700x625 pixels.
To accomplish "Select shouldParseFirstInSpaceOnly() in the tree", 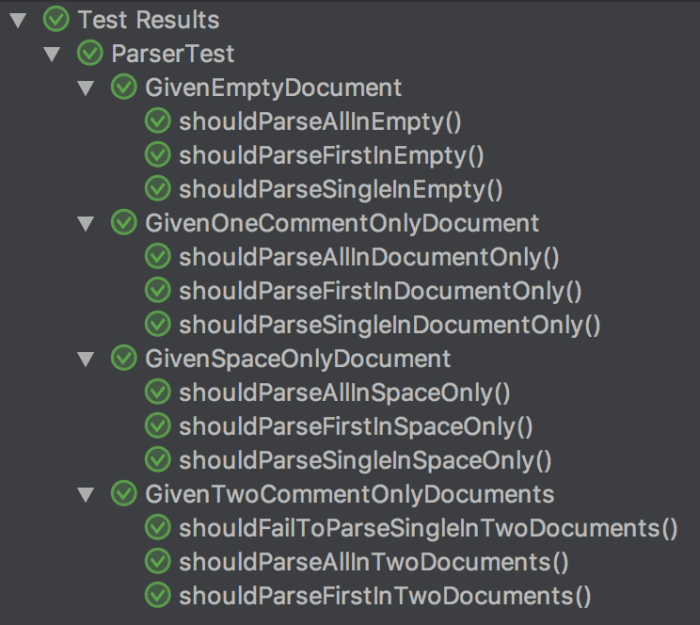I will 356,427.
